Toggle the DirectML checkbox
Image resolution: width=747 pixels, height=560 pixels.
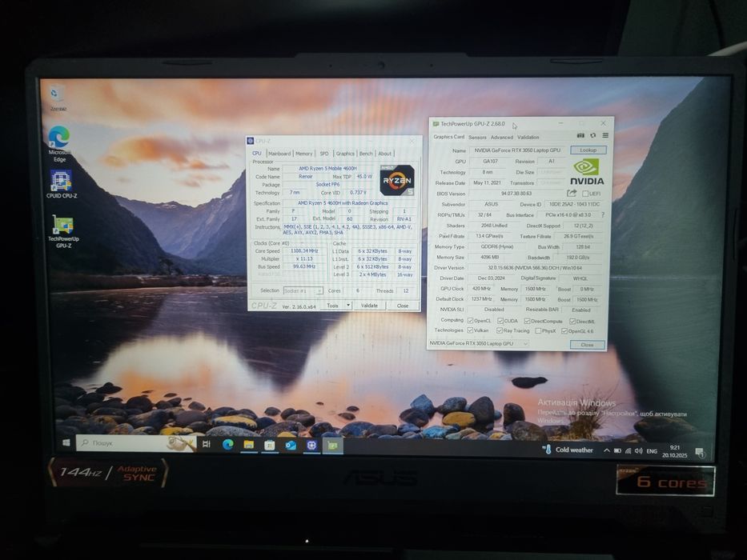[x=572, y=322]
